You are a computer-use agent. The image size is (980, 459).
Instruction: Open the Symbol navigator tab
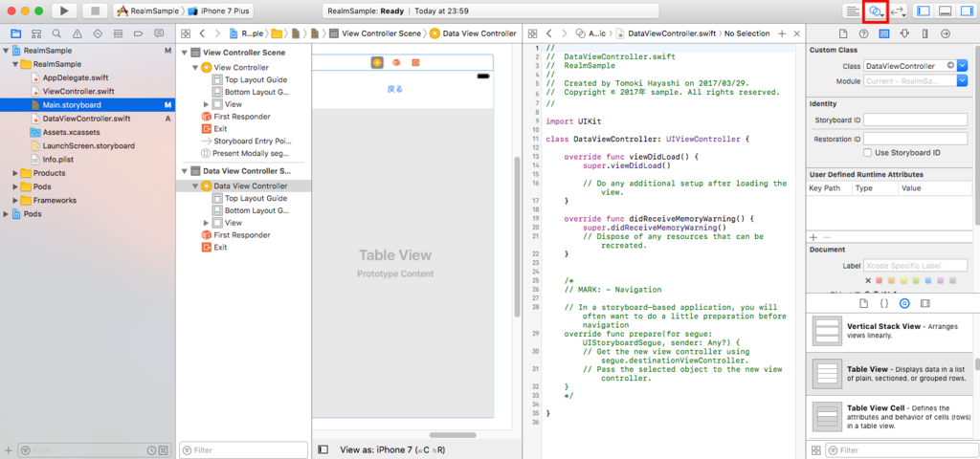36,33
